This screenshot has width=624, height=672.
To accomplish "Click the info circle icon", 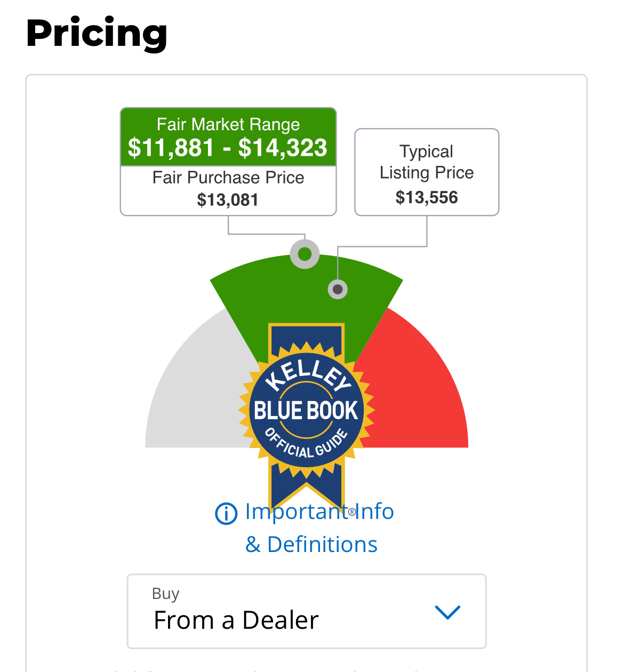I will [226, 513].
